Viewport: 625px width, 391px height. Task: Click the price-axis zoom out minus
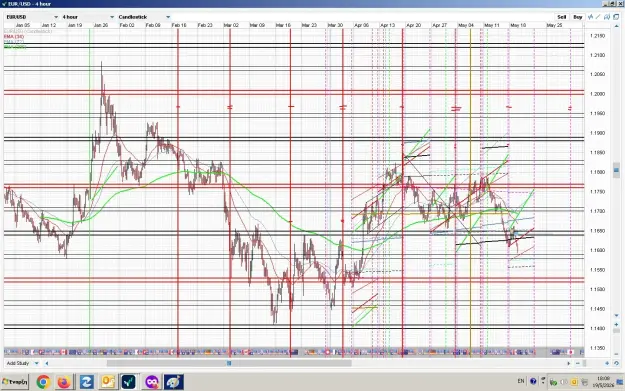pyautogui.click(x=616, y=354)
